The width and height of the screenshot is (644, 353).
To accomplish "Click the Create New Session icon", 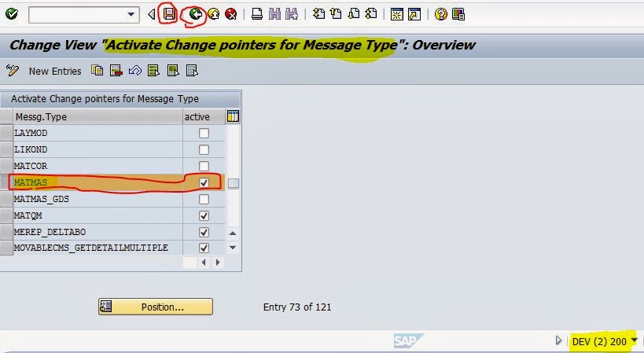I will (397, 14).
